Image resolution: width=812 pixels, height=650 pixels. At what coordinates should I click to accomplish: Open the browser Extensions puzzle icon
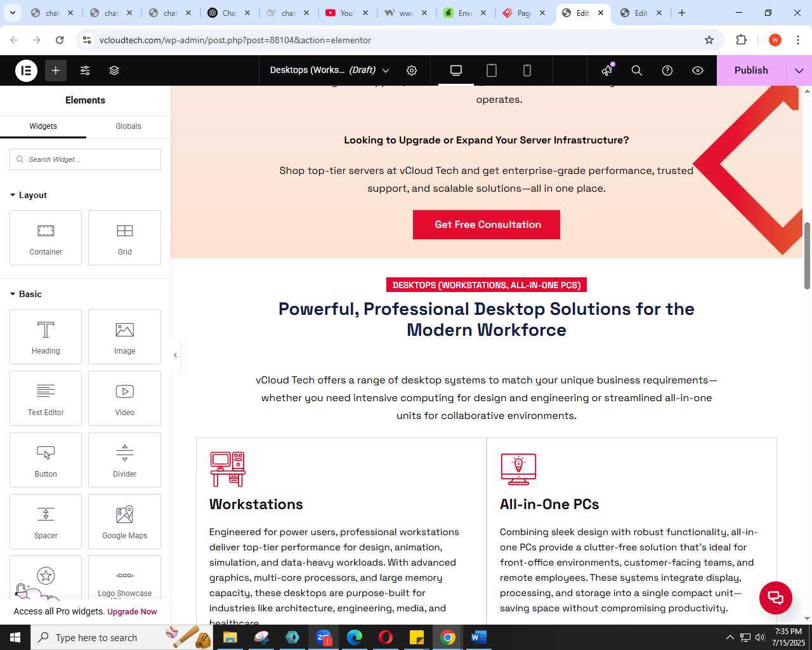click(x=741, y=40)
